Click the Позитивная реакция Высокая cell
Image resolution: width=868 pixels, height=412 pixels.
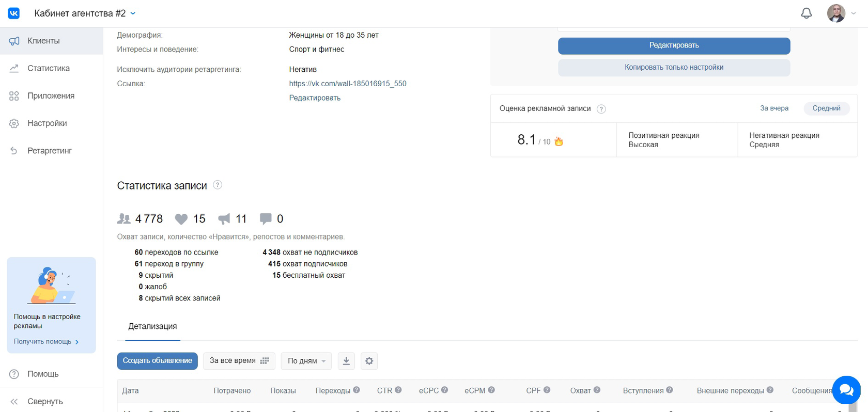point(677,140)
